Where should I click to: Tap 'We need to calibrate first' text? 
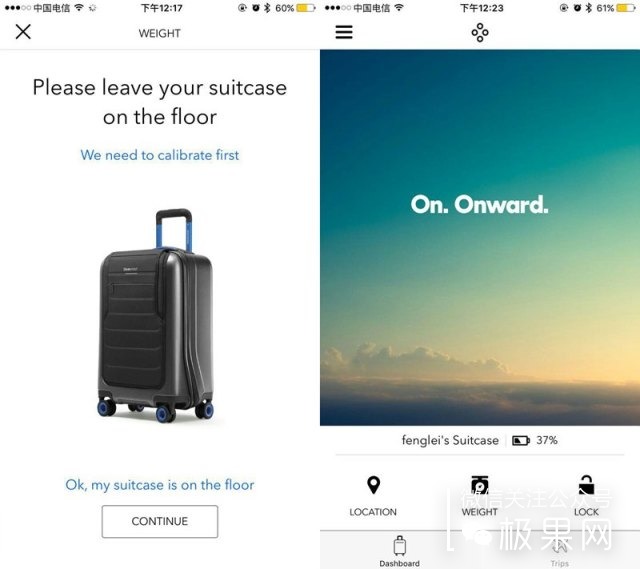[160, 155]
